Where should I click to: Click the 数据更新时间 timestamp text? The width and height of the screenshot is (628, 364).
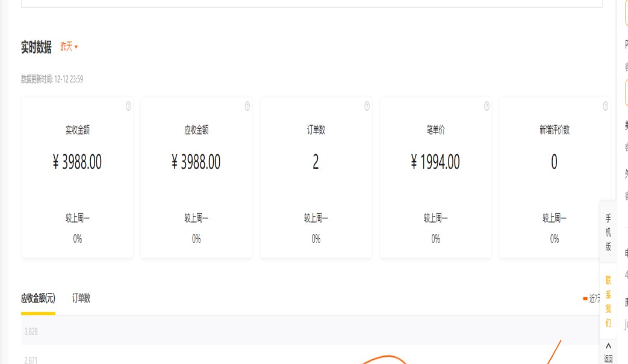[52, 79]
